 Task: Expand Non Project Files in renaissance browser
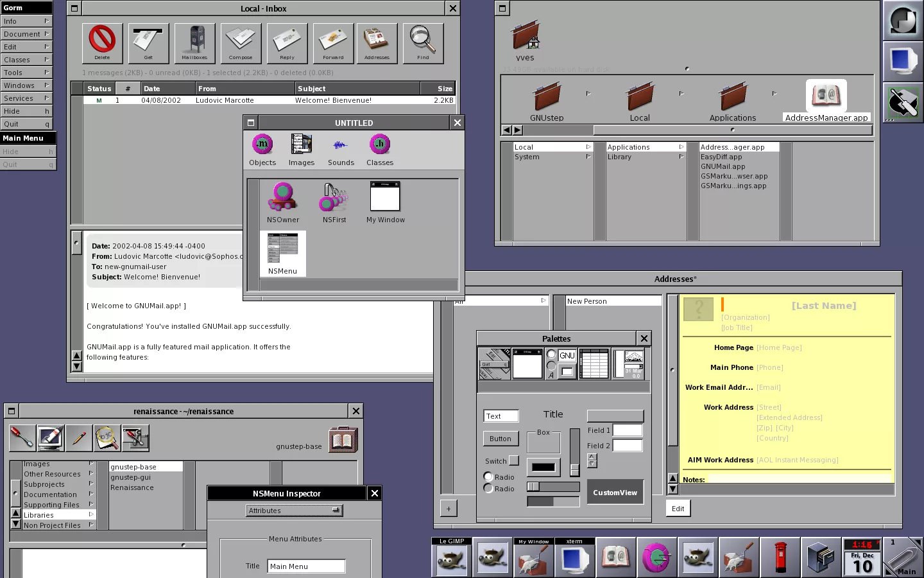(x=59, y=525)
